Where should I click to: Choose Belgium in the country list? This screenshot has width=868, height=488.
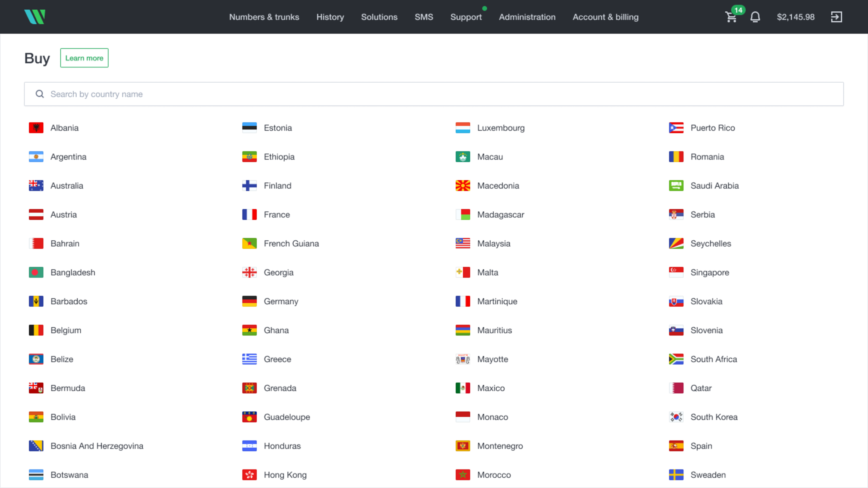click(x=66, y=330)
